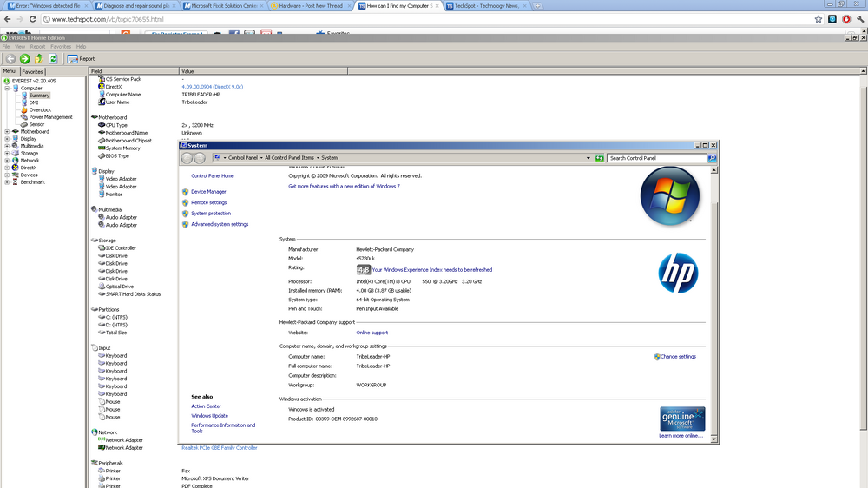The height and width of the screenshot is (488, 868).
Task: Click the back button in System window
Action: tap(187, 158)
